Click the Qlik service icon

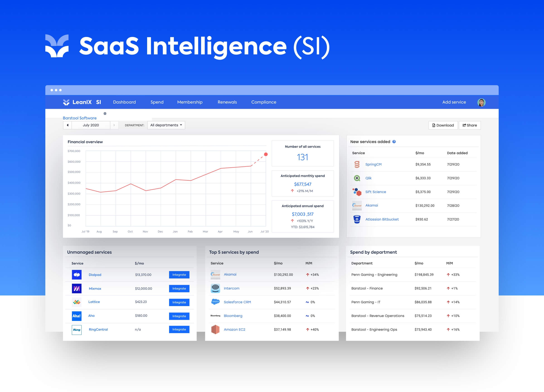(x=357, y=178)
